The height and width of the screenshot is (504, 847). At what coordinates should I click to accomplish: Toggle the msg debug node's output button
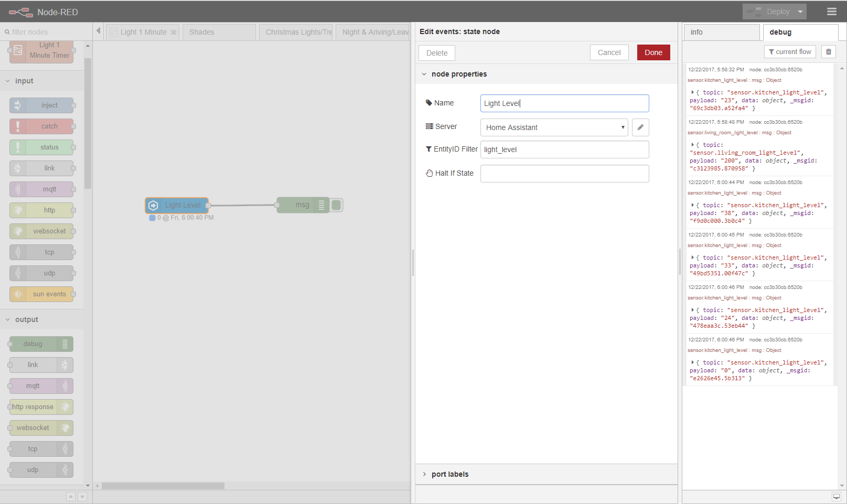336,205
